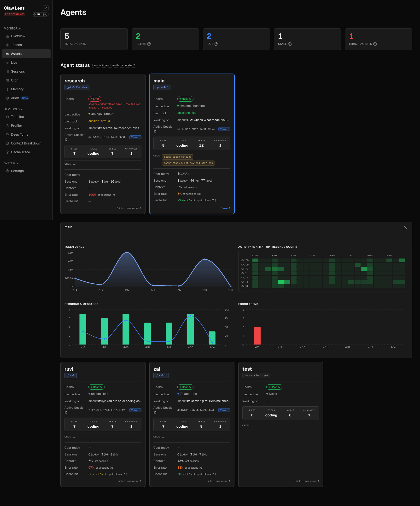Click the bright green 04/13 heatmap cell

tap(281, 282)
